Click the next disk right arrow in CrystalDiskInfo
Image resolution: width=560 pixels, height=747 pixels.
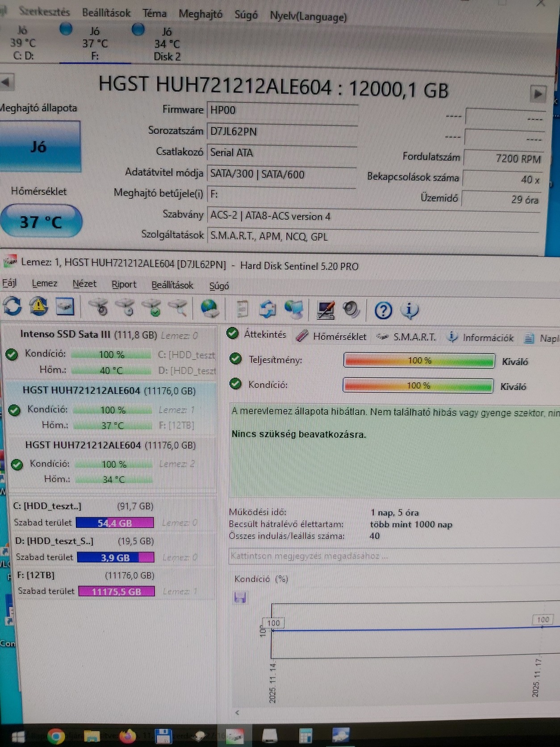point(538,94)
